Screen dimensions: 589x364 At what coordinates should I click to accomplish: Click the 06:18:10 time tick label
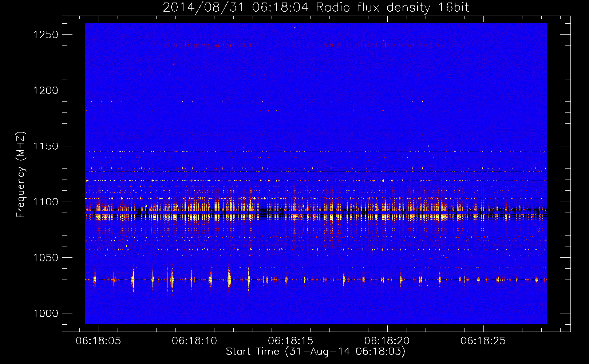[194, 341]
